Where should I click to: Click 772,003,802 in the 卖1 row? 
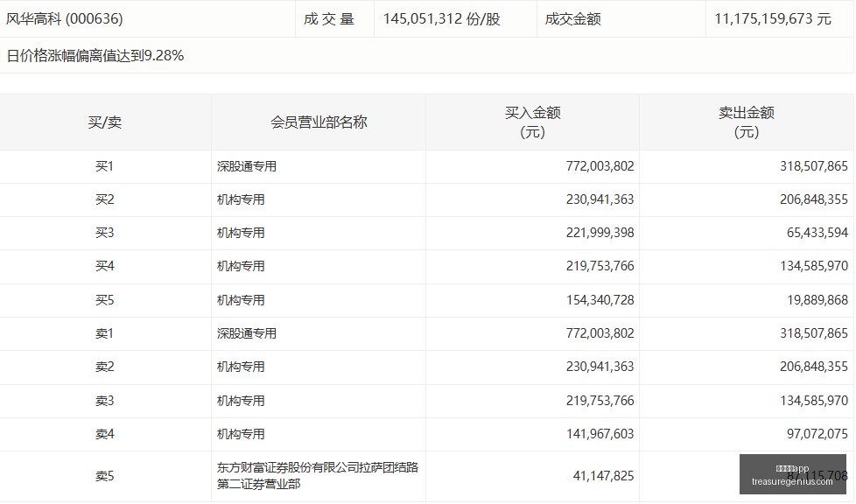click(600, 333)
